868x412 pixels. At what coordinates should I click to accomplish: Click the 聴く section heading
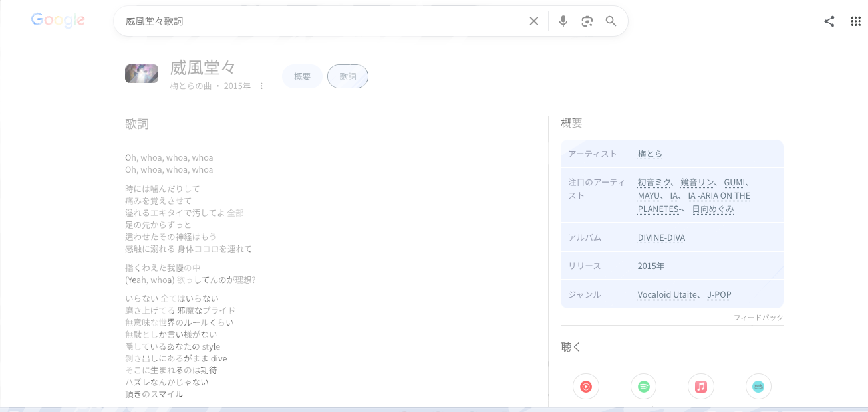pyautogui.click(x=571, y=347)
